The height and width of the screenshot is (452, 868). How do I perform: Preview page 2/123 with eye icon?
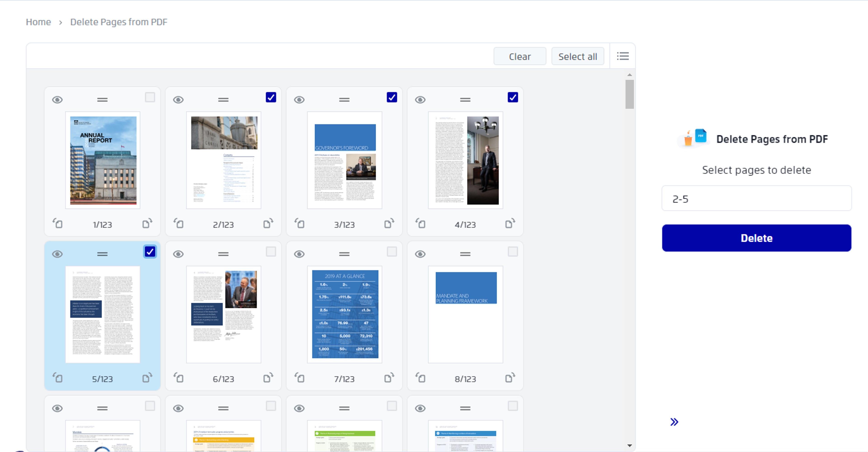tap(178, 100)
